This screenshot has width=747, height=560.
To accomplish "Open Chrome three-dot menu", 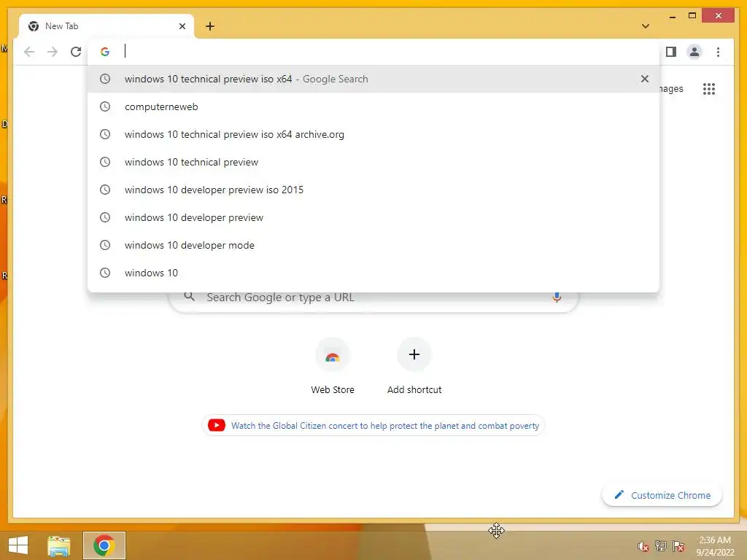I will pos(718,52).
